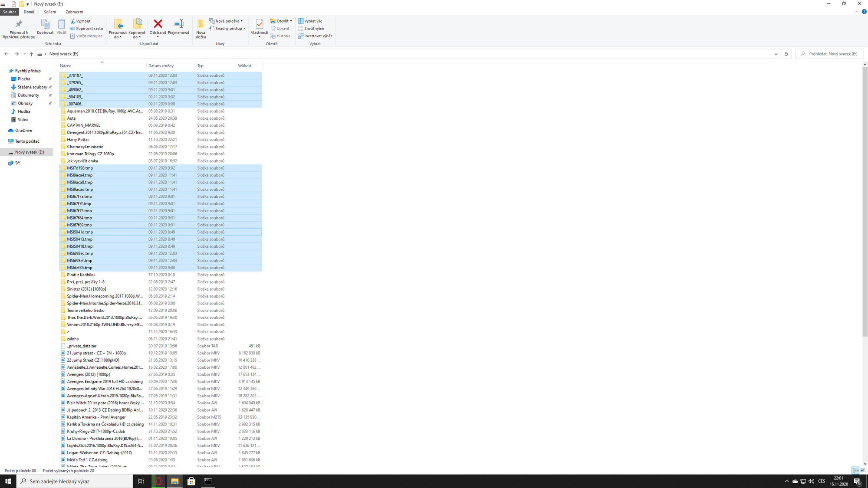This screenshot has width=868, height=488.
Task: Open Windows Start menu
Action: pyautogui.click(x=8, y=481)
